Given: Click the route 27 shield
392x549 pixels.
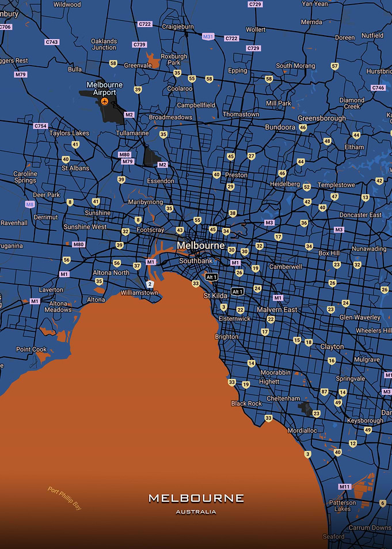Looking at the screenshot, I should 252,156.
